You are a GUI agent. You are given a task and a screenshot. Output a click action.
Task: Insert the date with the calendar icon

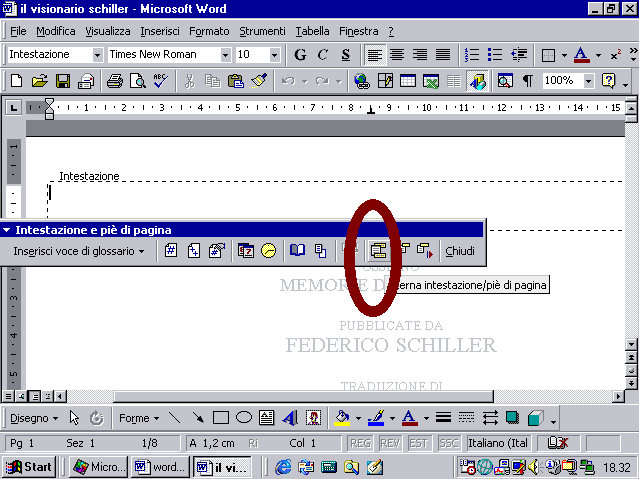245,250
